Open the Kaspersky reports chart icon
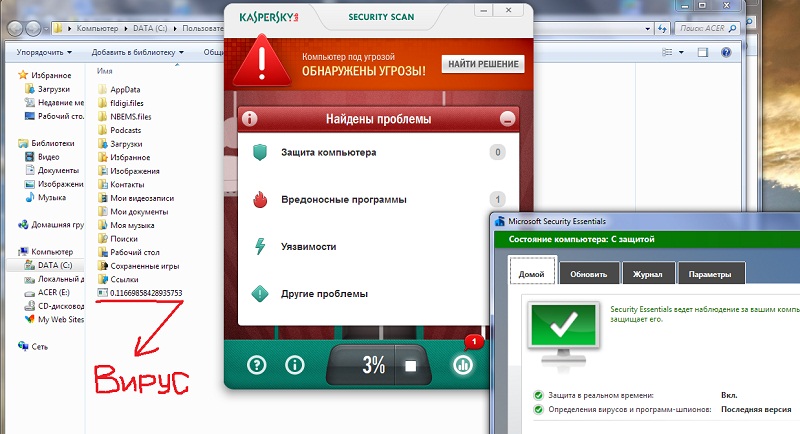800x434 pixels. coord(463,365)
